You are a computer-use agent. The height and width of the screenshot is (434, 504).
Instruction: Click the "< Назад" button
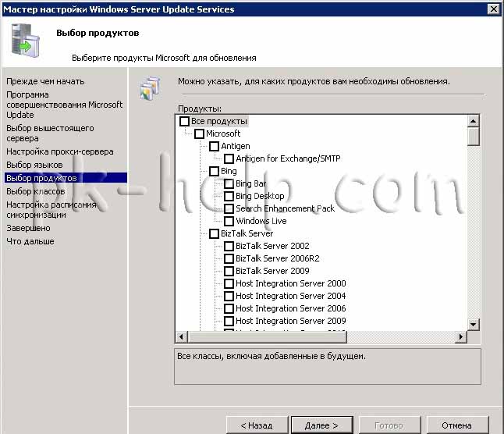point(257,425)
